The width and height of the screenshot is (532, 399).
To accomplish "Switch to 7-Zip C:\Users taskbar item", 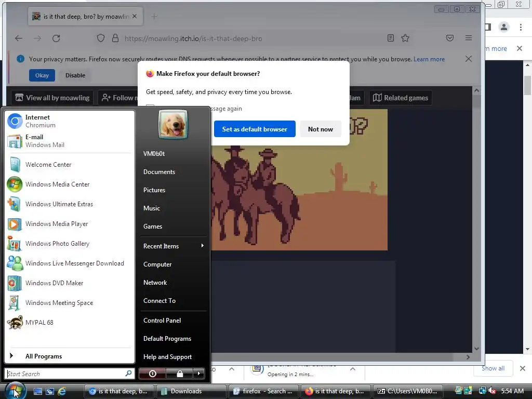I will (x=408, y=391).
